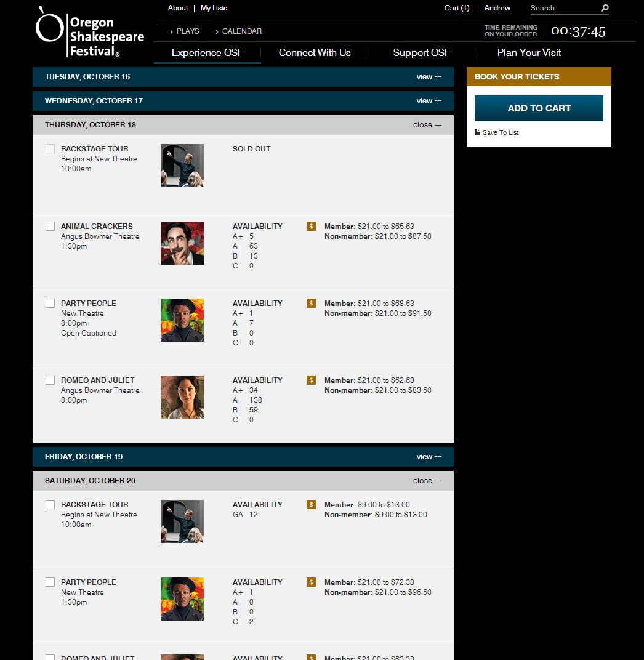Open Thursday Romeo and Juliet thumbnail image
644x660 pixels.
[182, 397]
